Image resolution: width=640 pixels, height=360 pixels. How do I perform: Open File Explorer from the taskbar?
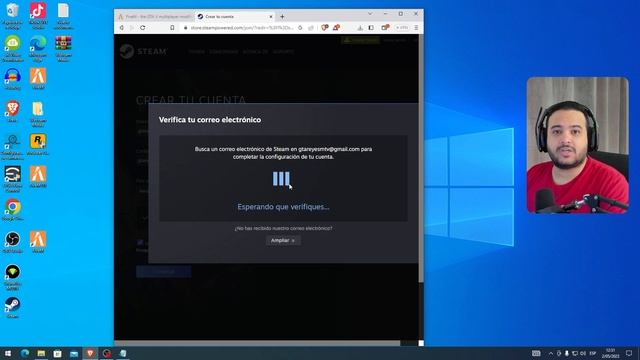41,353
